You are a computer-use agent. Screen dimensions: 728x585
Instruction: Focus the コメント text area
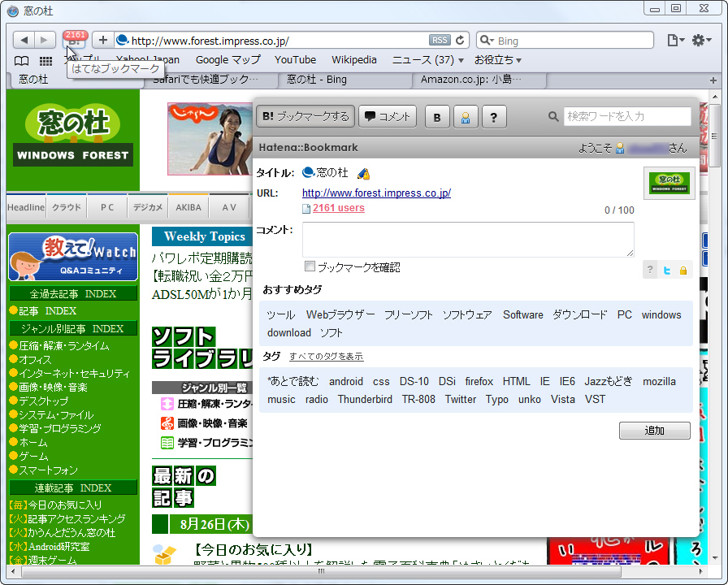[468, 240]
